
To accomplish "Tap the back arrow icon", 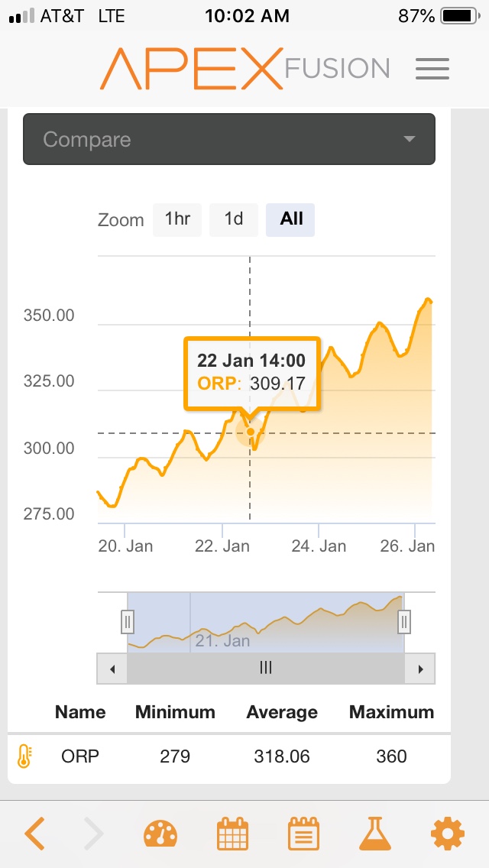I will (34, 833).
